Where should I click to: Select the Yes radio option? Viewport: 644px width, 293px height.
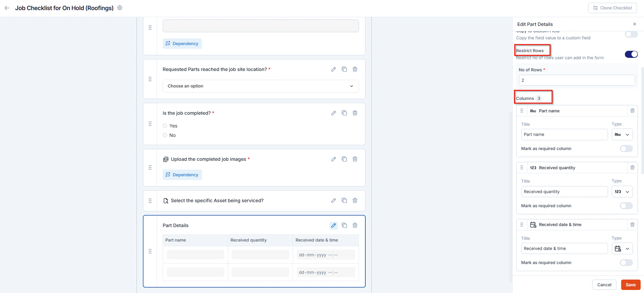165,126
